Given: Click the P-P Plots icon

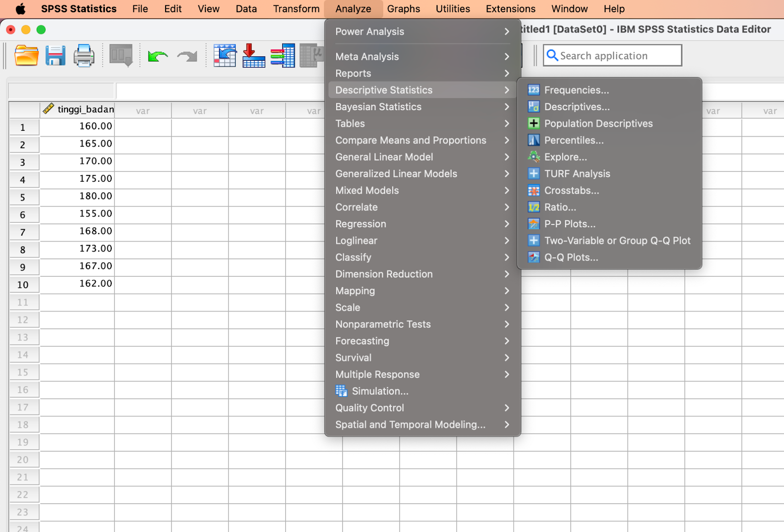Looking at the screenshot, I should [534, 224].
